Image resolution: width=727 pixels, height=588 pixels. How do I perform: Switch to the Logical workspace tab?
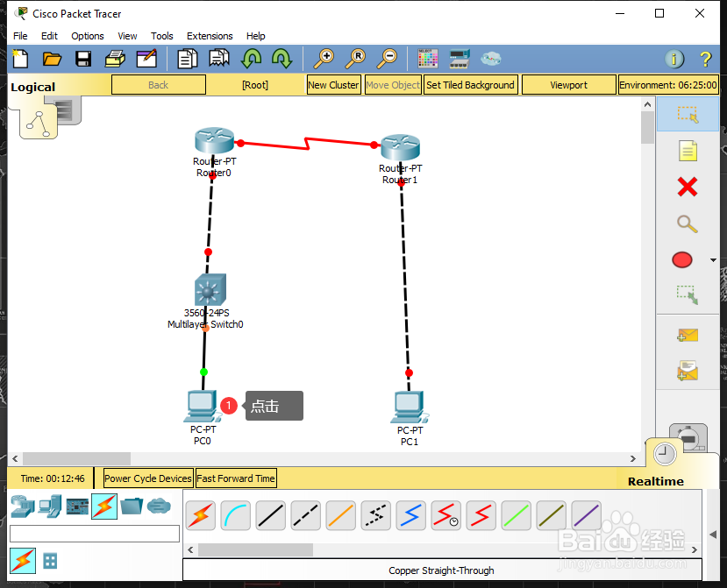[x=33, y=87]
